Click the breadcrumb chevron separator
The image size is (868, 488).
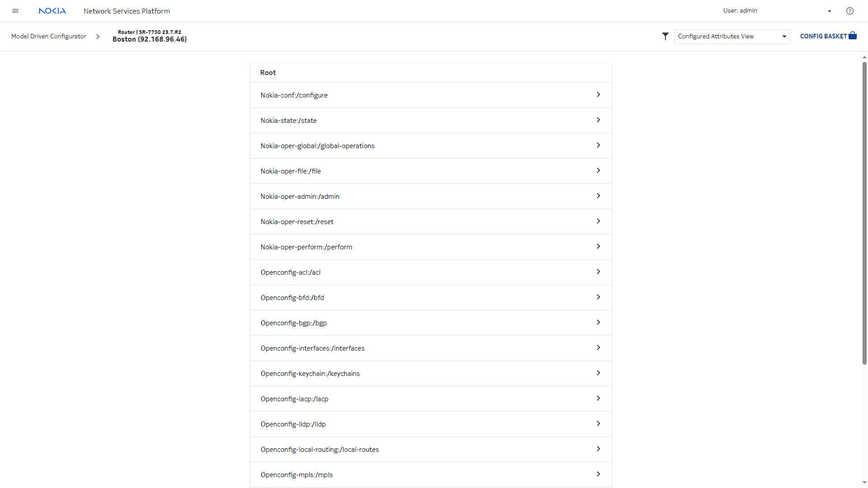click(98, 36)
